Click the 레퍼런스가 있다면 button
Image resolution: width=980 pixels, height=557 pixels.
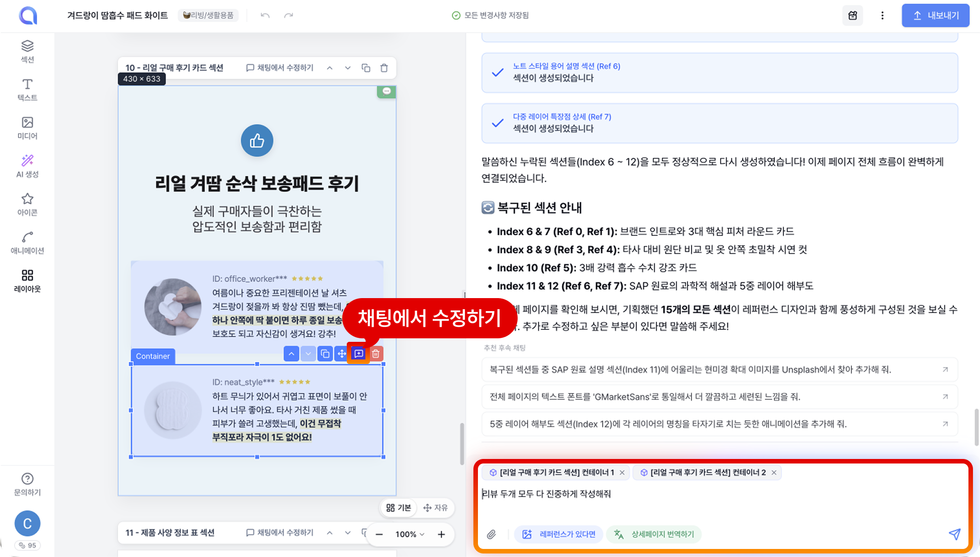click(x=559, y=534)
